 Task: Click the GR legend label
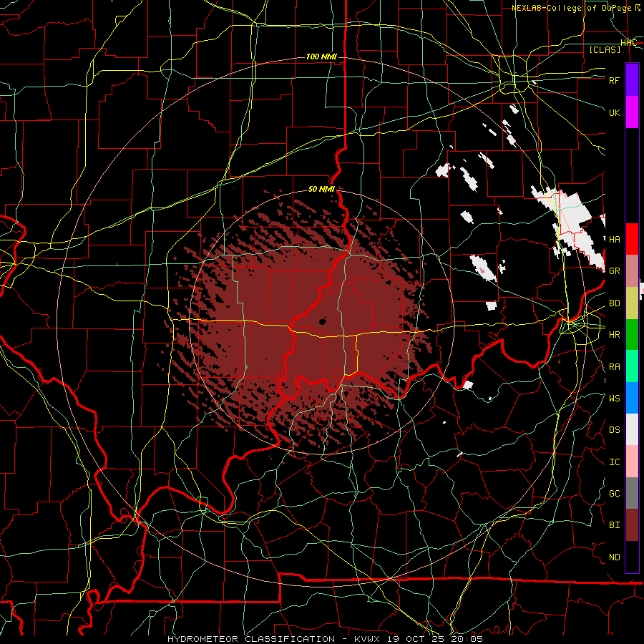click(614, 271)
